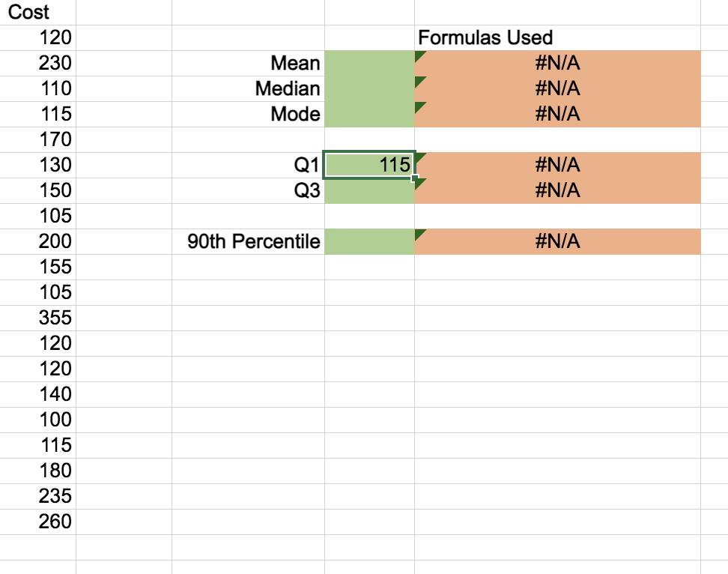Select the Q1 cell containing 115
Viewport: 728px width, 574px height.
click(x=369, y=165)
